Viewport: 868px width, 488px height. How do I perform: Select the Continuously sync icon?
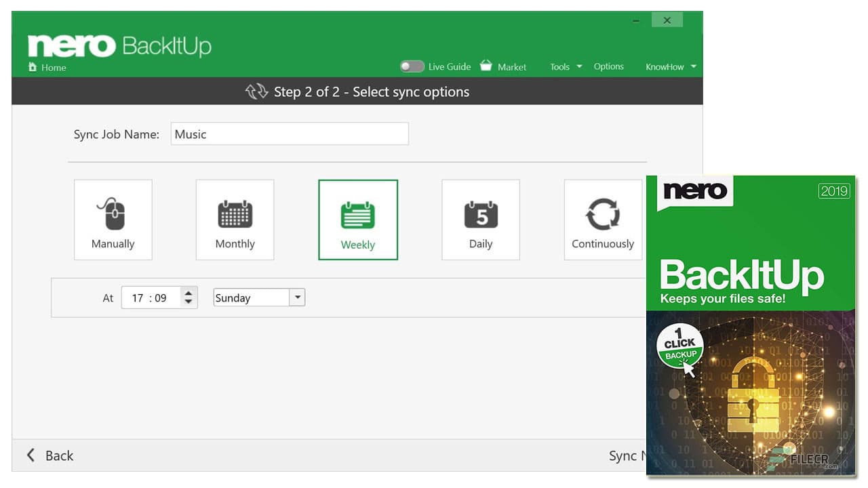coord(602,214)
